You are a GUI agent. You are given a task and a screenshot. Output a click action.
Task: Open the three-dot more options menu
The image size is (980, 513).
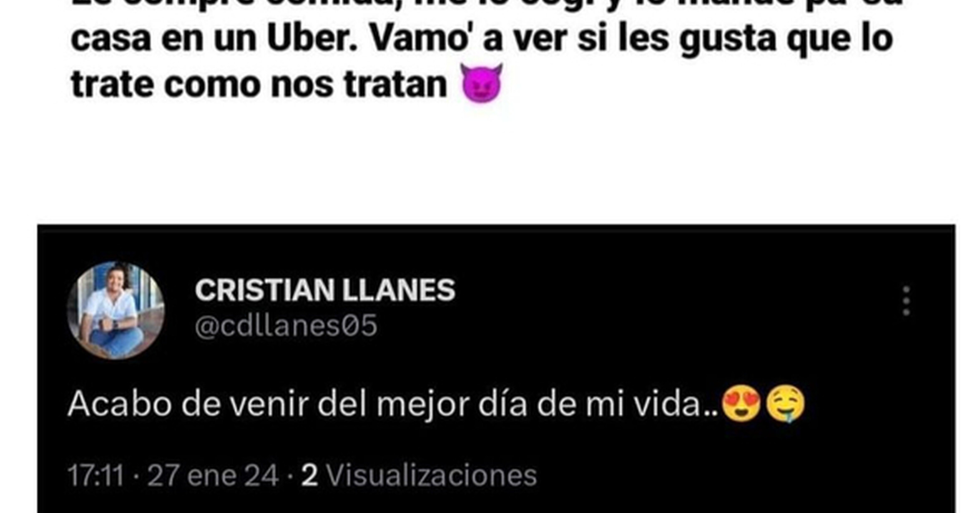coord(906,301)
